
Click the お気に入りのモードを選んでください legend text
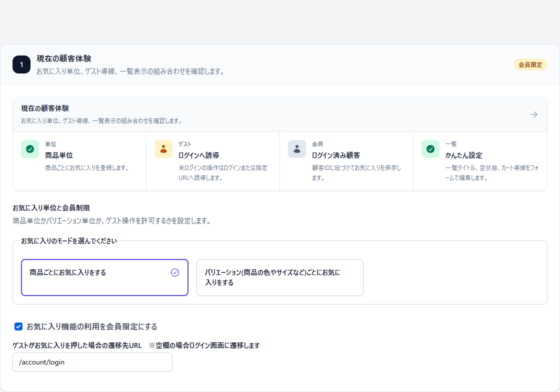[x=69, y=241]
